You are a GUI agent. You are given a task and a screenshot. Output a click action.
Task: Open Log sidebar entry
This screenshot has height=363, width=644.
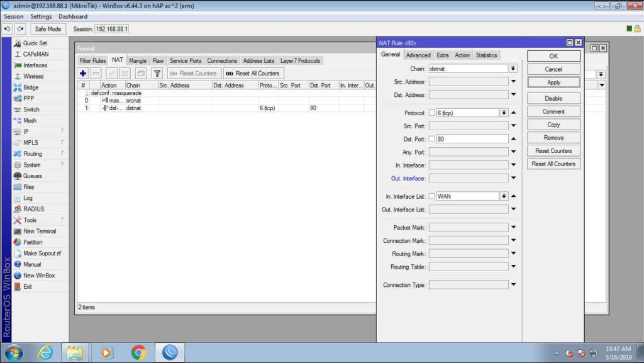point(28,198)
